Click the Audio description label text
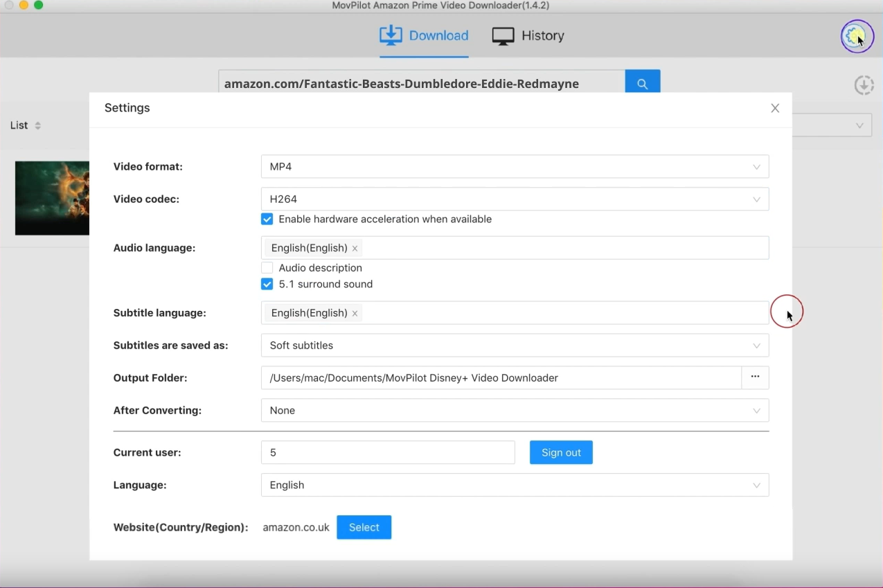The width and height of the screenshot is (883, 588). coord(320,267)
